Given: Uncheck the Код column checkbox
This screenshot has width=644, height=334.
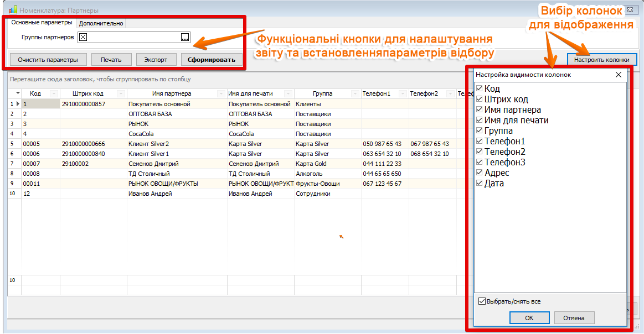Looking at the screenshot, I should coord(479,88).
